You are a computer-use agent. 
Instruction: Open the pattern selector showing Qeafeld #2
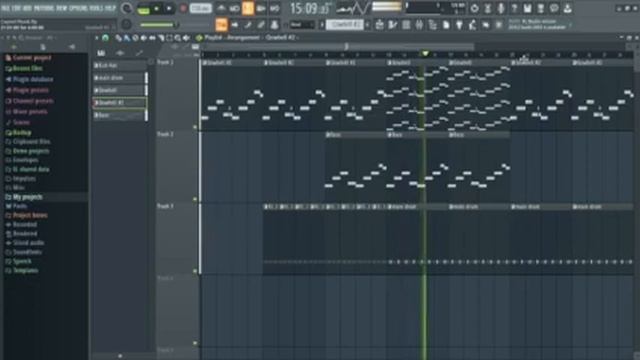tap(345, 25)
